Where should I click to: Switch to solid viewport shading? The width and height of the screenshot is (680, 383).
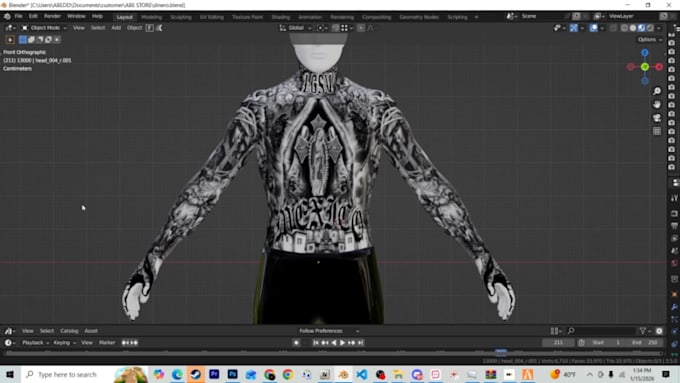pyautogui.click(x=633, y=28)
